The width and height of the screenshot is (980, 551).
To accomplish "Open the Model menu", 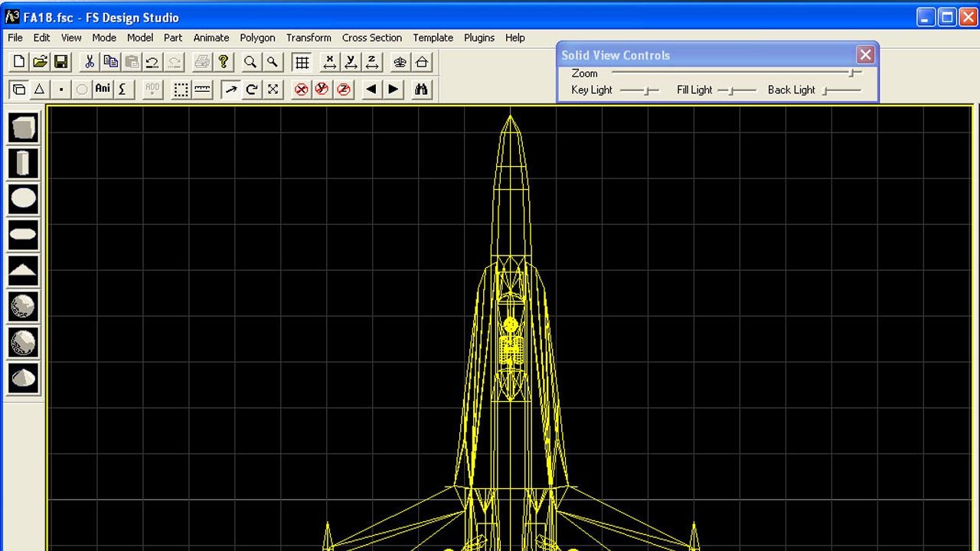I will point(140,37).
